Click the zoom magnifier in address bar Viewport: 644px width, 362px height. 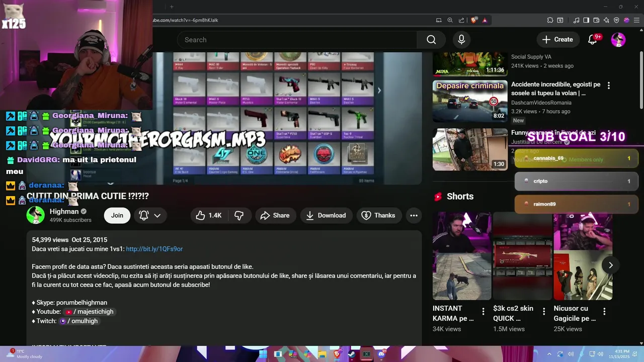[450, 20]
